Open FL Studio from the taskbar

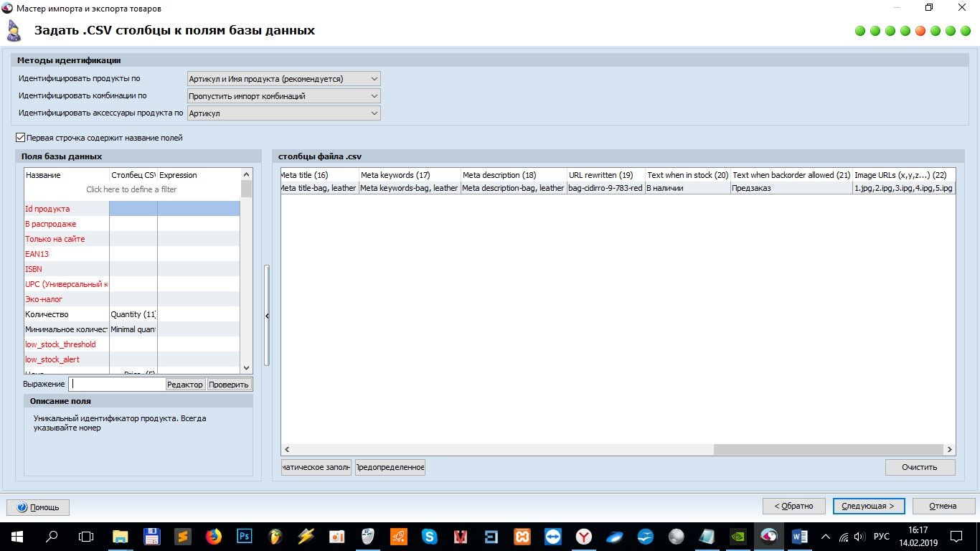[x=275, y=536]
